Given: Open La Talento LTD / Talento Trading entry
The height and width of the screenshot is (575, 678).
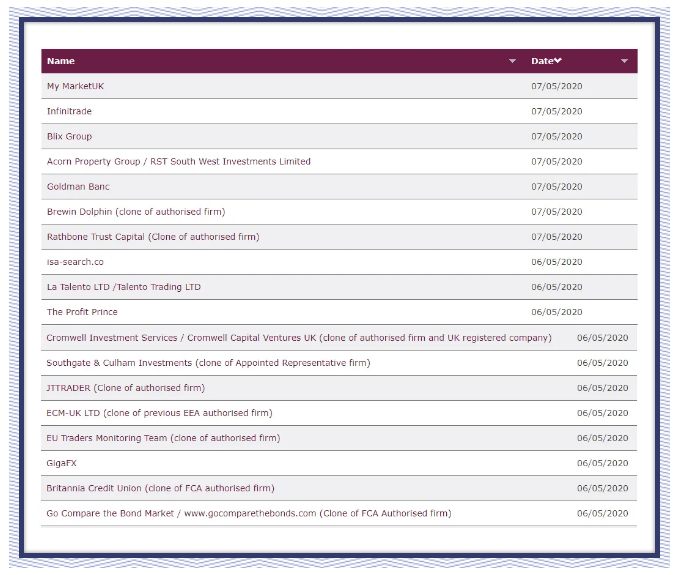Looking at the screenshot, I should [124, 287].
